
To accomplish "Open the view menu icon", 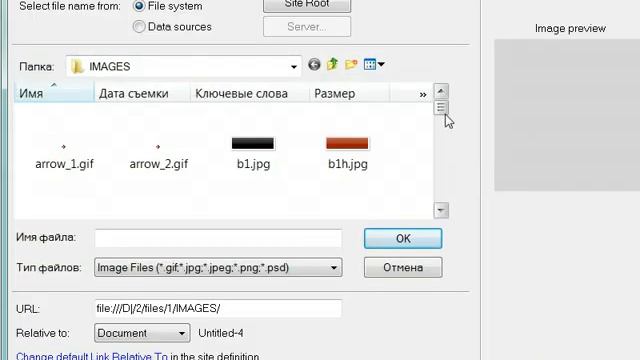I will click(370, 64).
